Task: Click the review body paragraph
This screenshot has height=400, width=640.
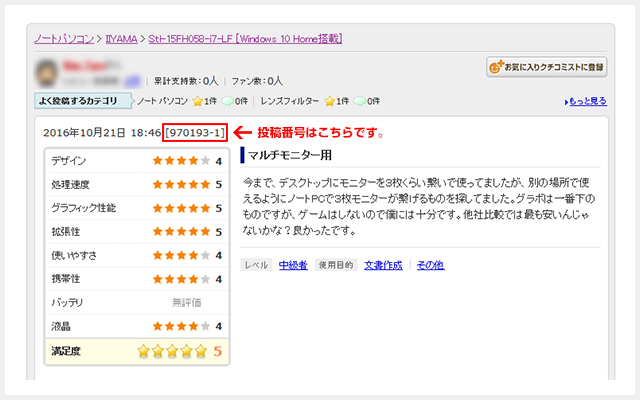Action: click(419, 207)
